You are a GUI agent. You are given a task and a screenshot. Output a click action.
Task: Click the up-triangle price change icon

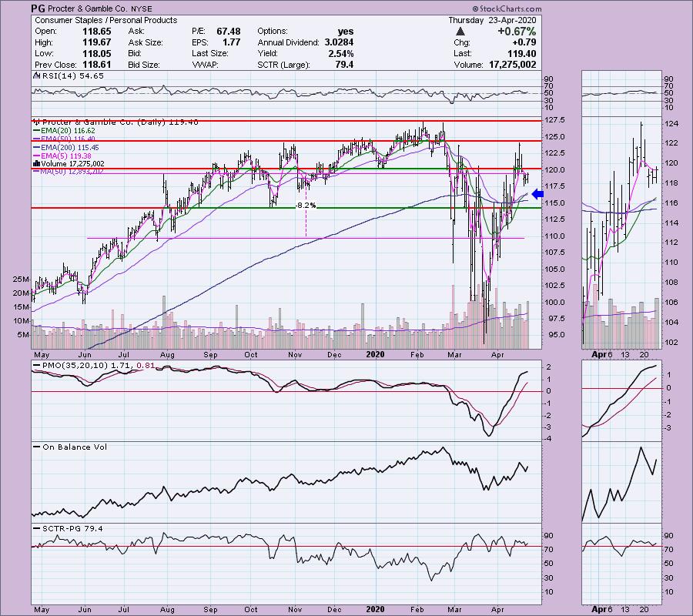(x=460, y=32)
